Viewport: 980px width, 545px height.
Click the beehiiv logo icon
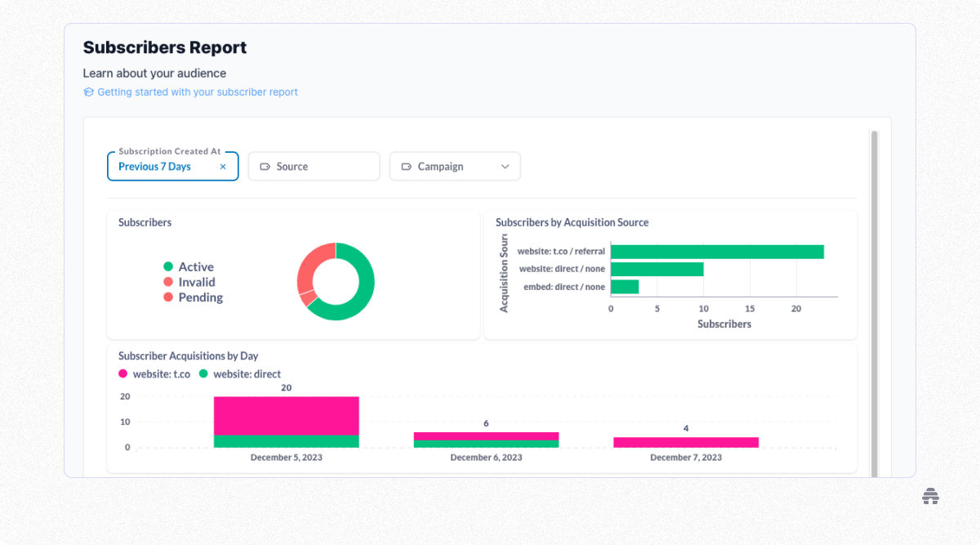pos(929,496)
